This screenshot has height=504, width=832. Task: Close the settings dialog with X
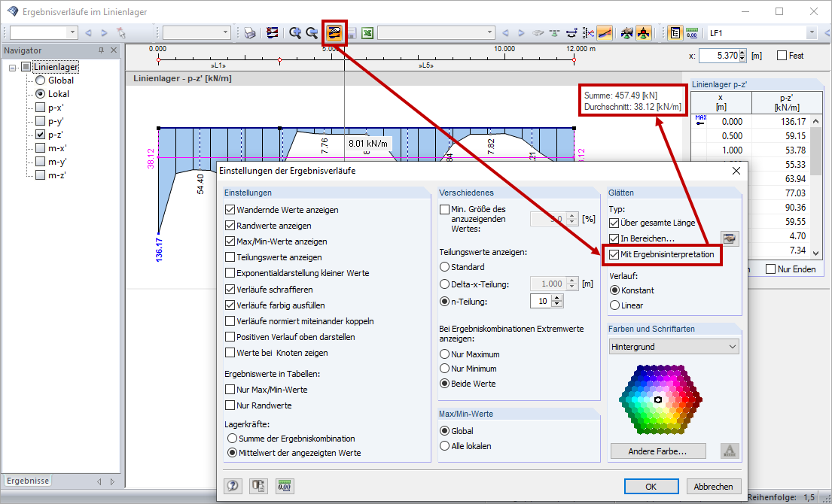[736, 171]
